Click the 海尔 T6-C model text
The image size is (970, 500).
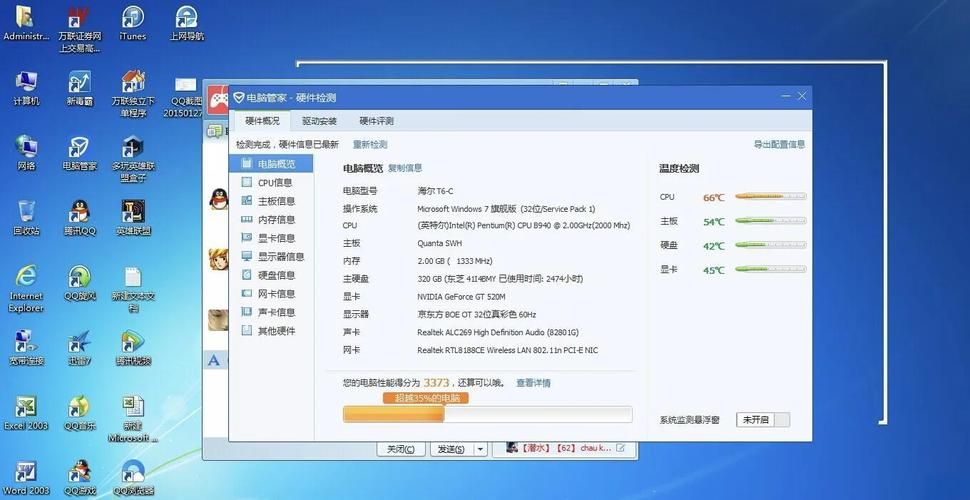pos(436,191)
